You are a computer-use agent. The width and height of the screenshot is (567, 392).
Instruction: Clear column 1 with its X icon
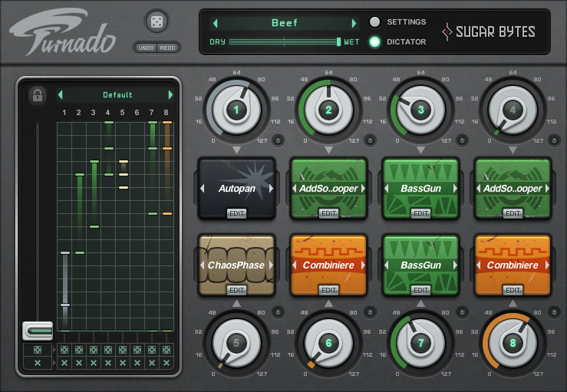tap(64, 363)
